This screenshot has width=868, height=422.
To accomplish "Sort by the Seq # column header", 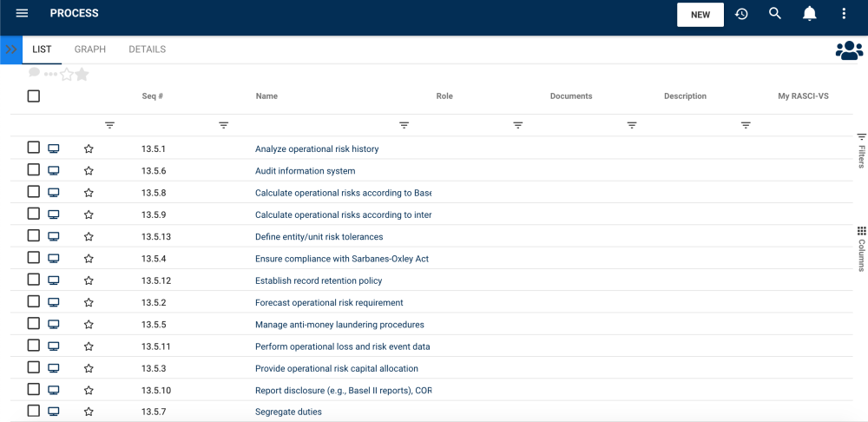I will [153, 96].
